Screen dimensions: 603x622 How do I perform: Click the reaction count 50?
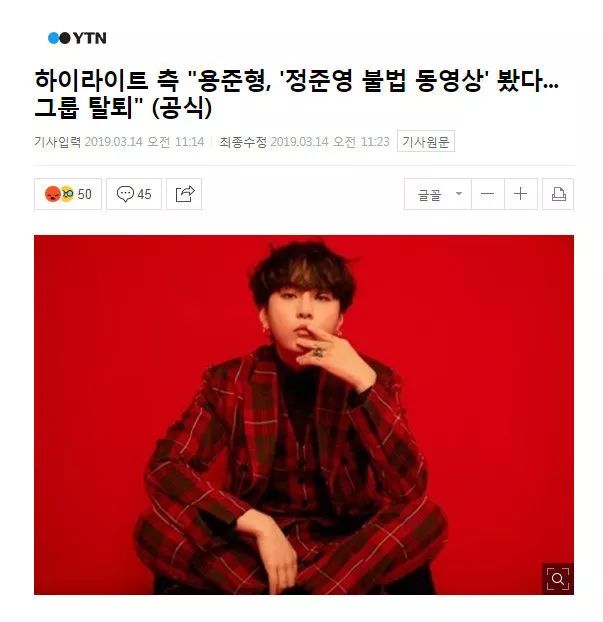[84, 194]
